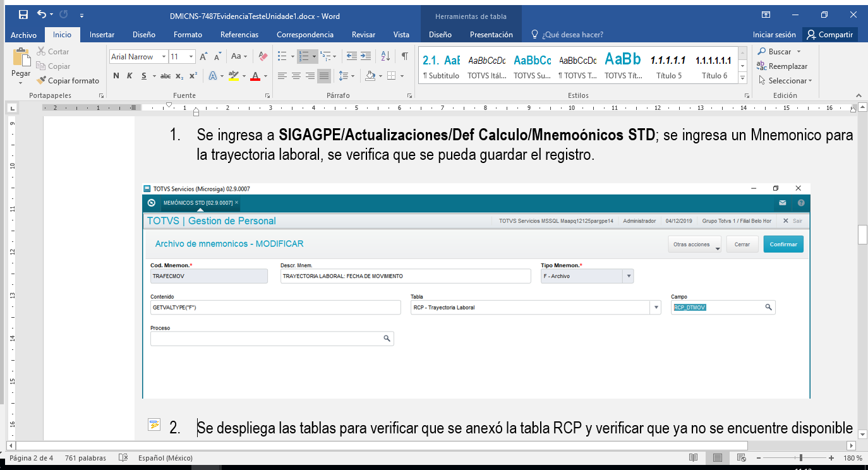This screenshot has height=470, width=868.
Task: Open the font size dropdown
Action: [191, 57]
